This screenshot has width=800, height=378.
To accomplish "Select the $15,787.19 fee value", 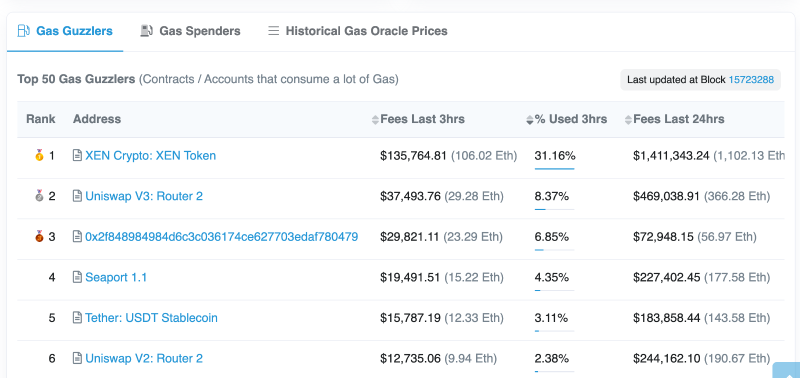I will coord(410,318).
